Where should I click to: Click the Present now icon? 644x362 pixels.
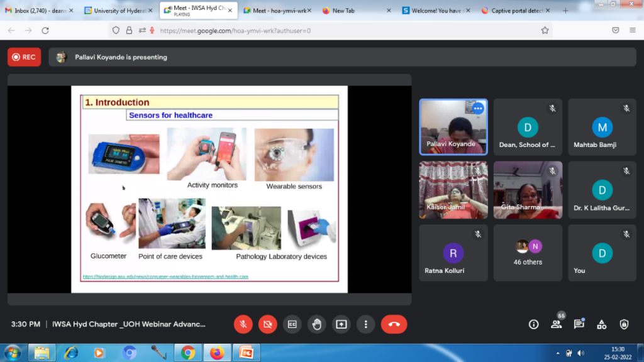pyautogui.click(x=341, y=324)
